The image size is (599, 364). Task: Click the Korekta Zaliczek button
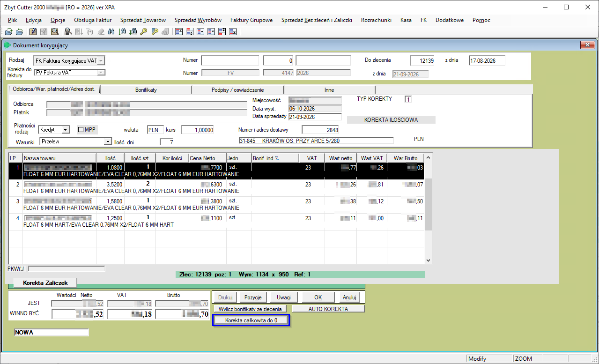(45, 282)
